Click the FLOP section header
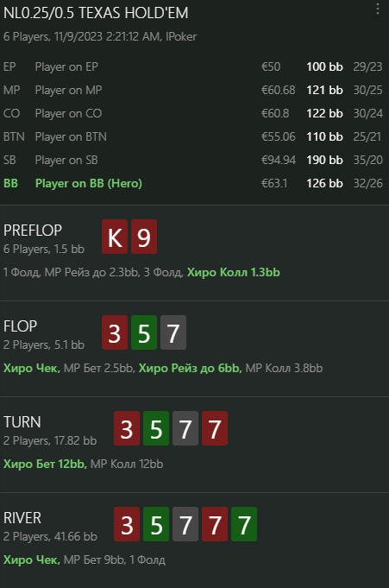Viewport: 389px width, 588px height. point(20,326)
